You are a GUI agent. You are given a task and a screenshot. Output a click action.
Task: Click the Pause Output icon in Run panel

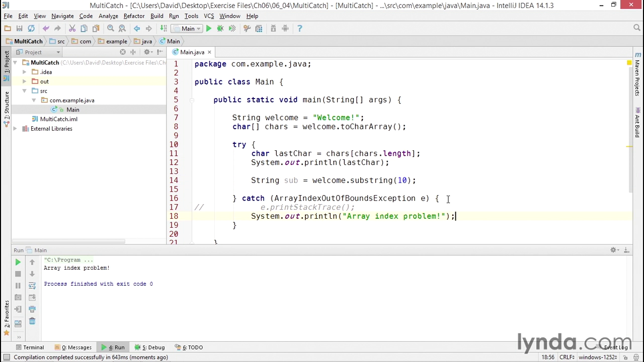point(18,286)
